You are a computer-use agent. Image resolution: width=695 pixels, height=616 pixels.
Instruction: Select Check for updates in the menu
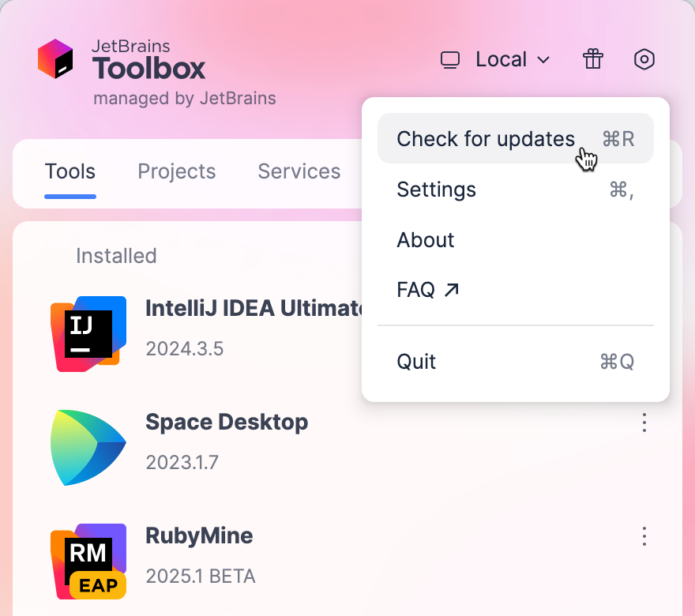[x=486, y=139]
